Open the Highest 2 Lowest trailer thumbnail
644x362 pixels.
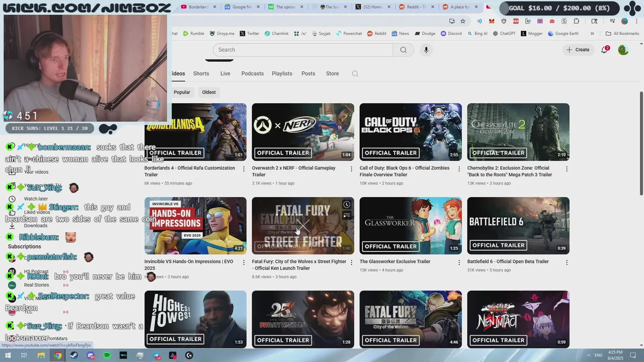click(x=195, y=319)
